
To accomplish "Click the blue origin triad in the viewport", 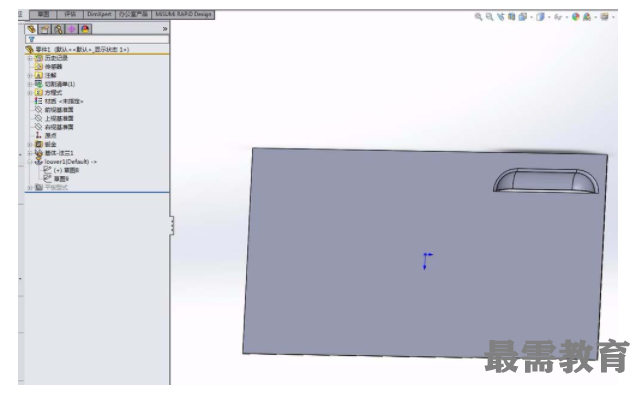I will click(427, 260).
